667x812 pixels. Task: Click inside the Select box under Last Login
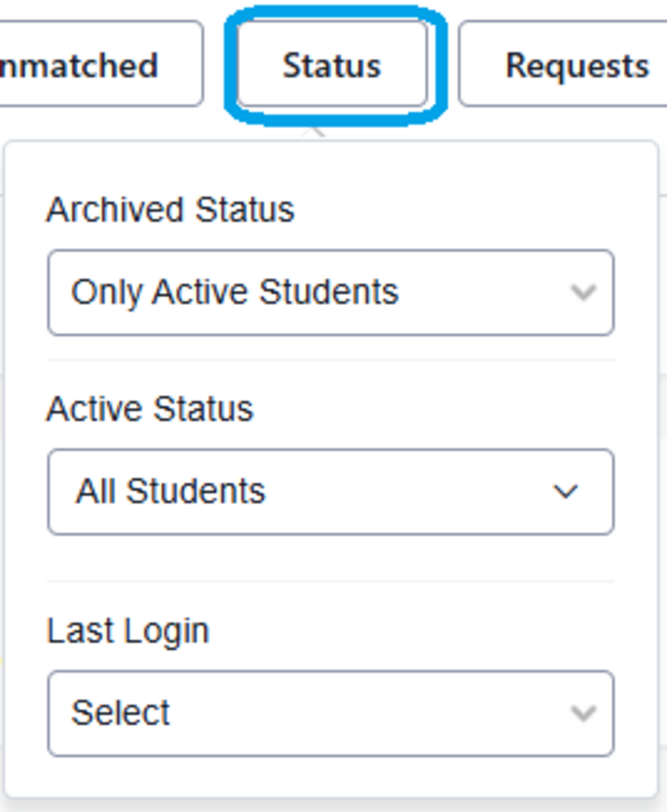(x=333, y=713)
